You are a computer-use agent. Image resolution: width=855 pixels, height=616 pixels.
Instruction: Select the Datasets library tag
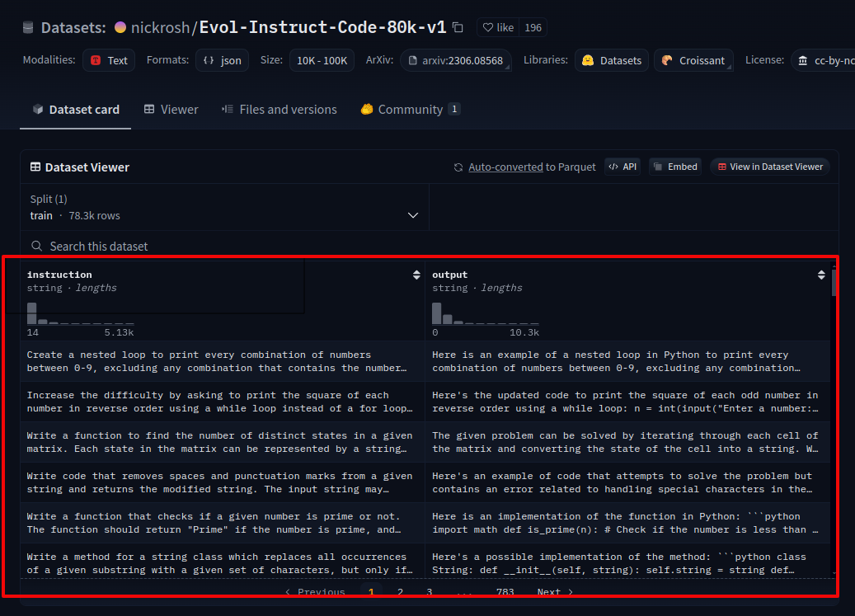click(x=612, y=60)
